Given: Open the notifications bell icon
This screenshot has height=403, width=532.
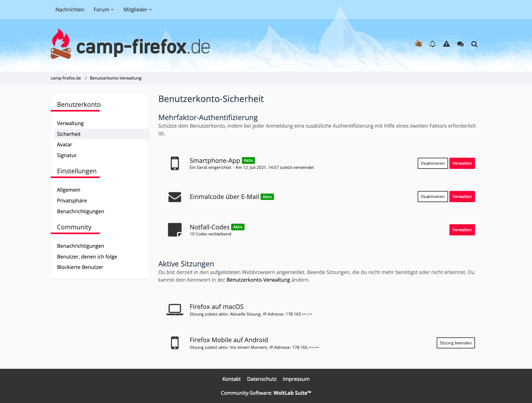Looking at the screenshot, I should [x=432, y=44].
